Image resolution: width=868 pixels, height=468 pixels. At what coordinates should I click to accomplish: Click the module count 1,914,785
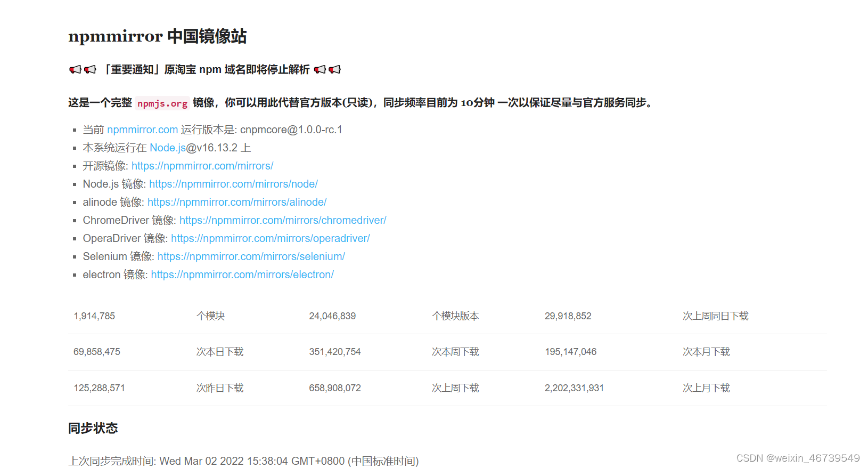(x=94, y=316)
